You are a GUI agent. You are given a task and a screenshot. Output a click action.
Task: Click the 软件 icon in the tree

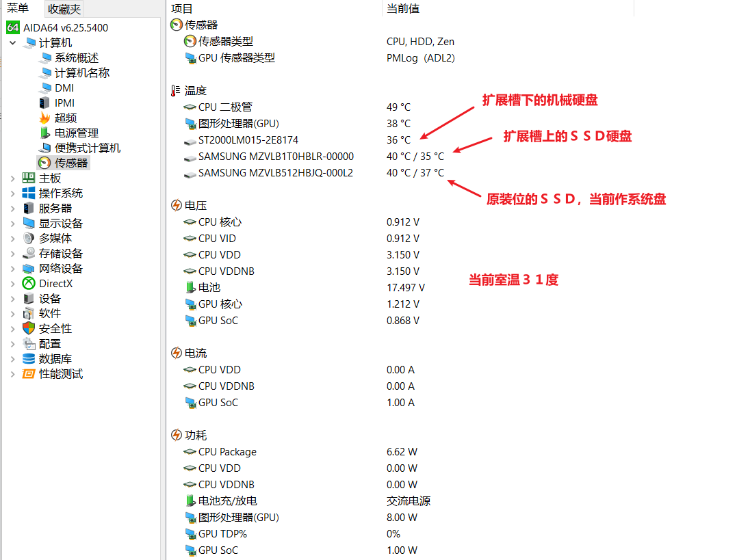pos(29,313)
